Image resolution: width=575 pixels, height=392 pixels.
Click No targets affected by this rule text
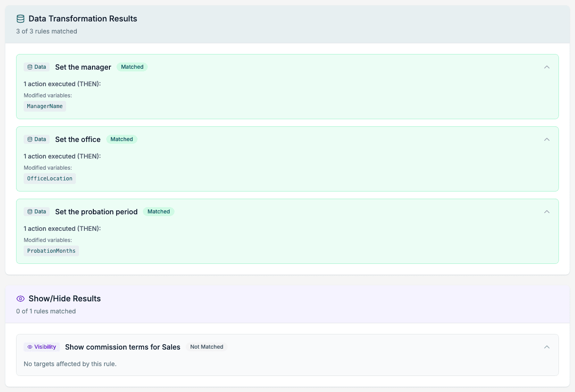(x=70, y=364)
